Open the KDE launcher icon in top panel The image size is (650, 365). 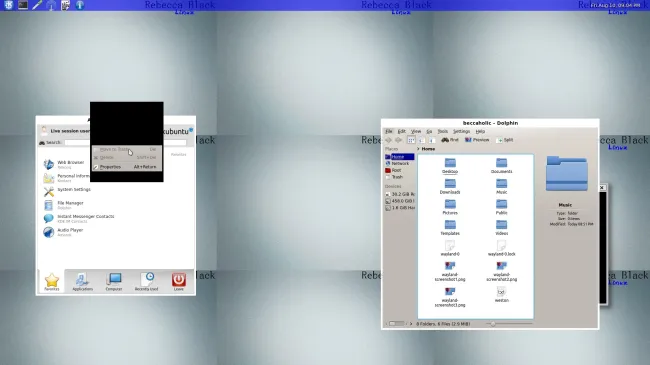[x=8, y=5]
